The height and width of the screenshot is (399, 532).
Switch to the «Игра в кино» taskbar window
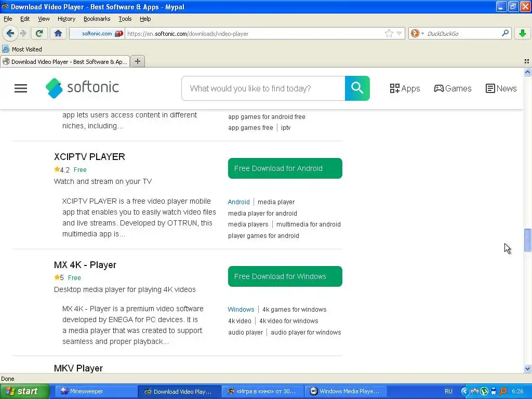pos(262,391)
